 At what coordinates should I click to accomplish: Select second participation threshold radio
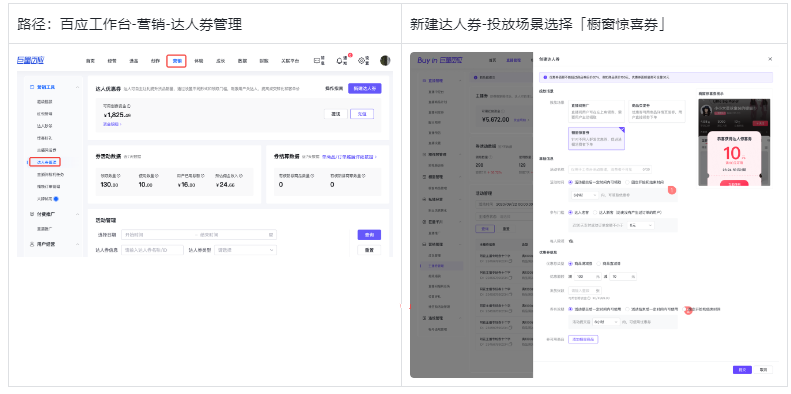point(595,212)
